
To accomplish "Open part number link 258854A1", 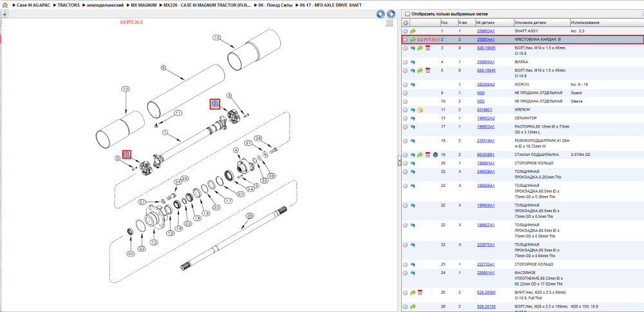I will [486, 39].
